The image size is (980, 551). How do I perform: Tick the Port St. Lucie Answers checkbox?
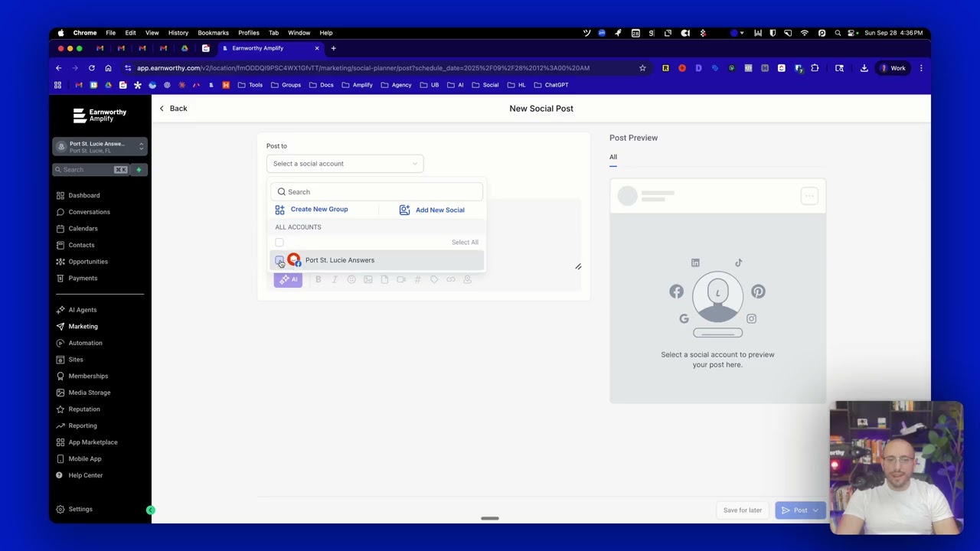(279, 260)
